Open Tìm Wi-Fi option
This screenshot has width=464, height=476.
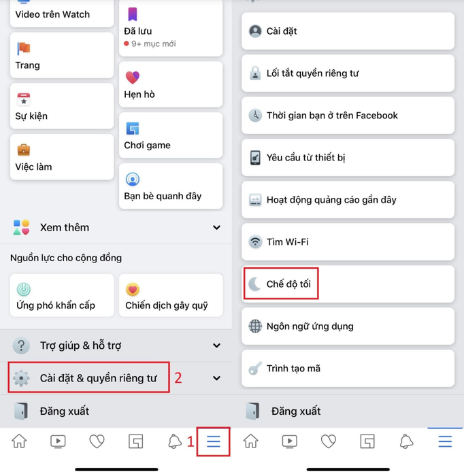(348, 241)
